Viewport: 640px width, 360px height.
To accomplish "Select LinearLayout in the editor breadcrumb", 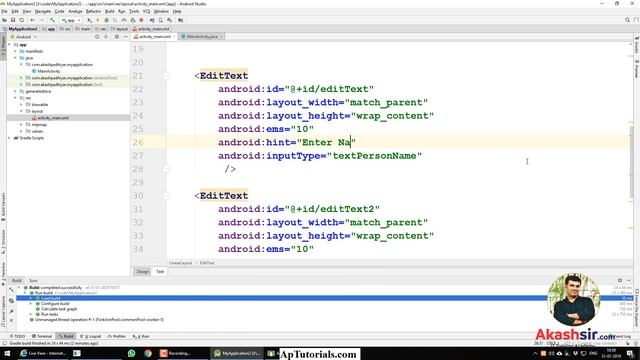I will 180,263.
